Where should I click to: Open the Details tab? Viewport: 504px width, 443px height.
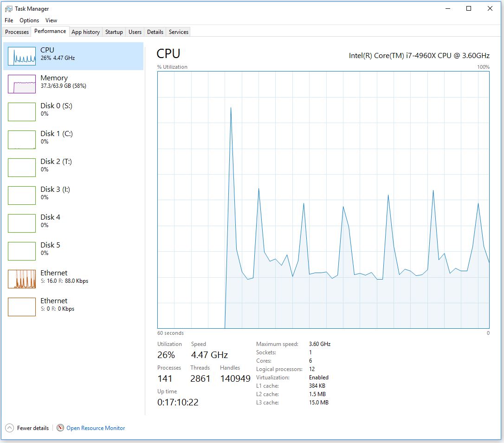click(x=155, y=32)
